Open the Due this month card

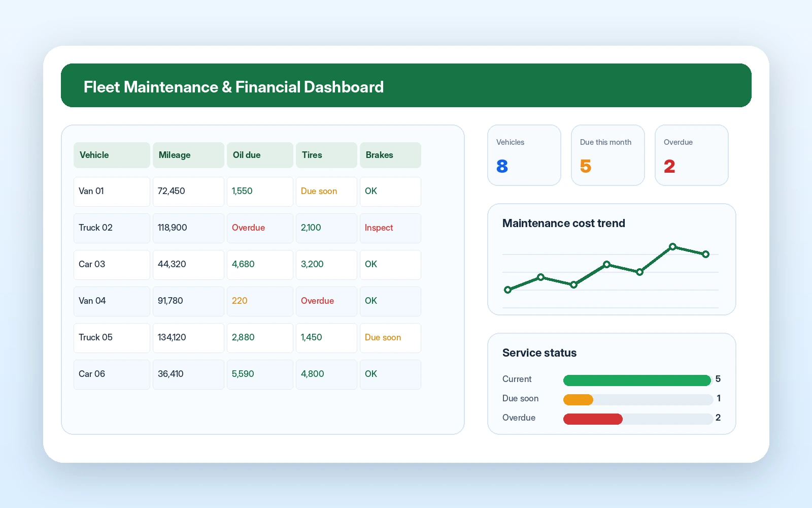click(x=608, y=155)
